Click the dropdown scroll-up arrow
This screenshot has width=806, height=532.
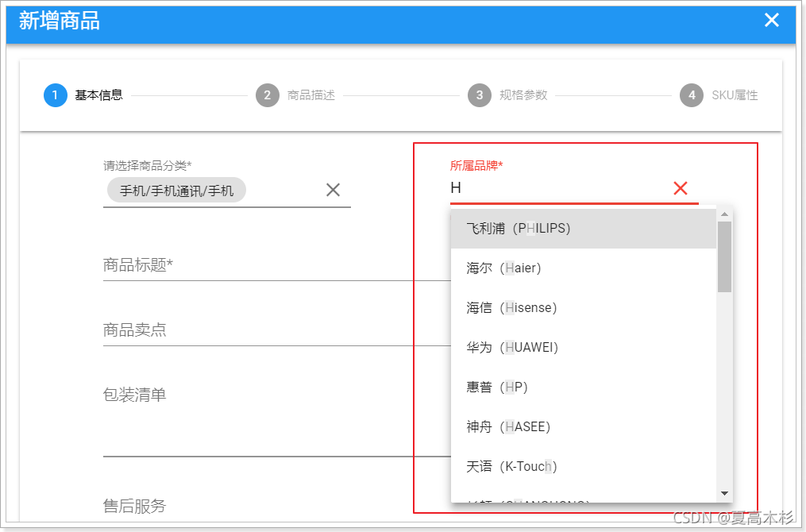tap(723, 212)
